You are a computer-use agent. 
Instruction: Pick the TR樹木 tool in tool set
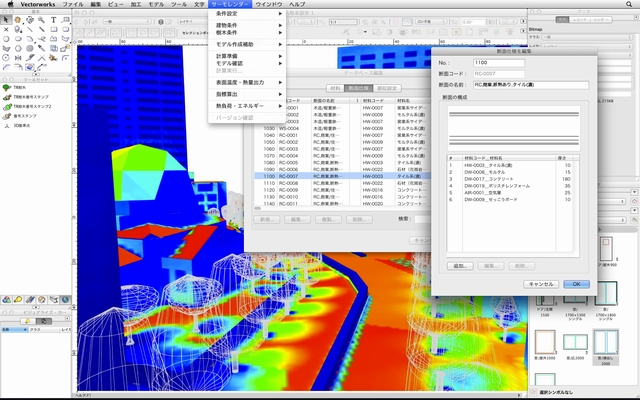(x=20, y=89)
